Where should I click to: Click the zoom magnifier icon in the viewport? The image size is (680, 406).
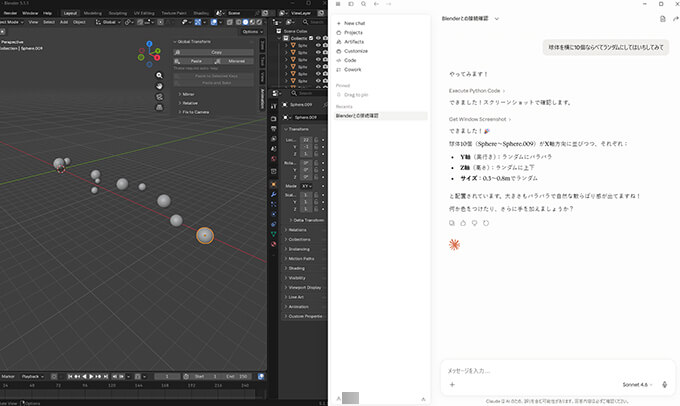tap(159, 74)
